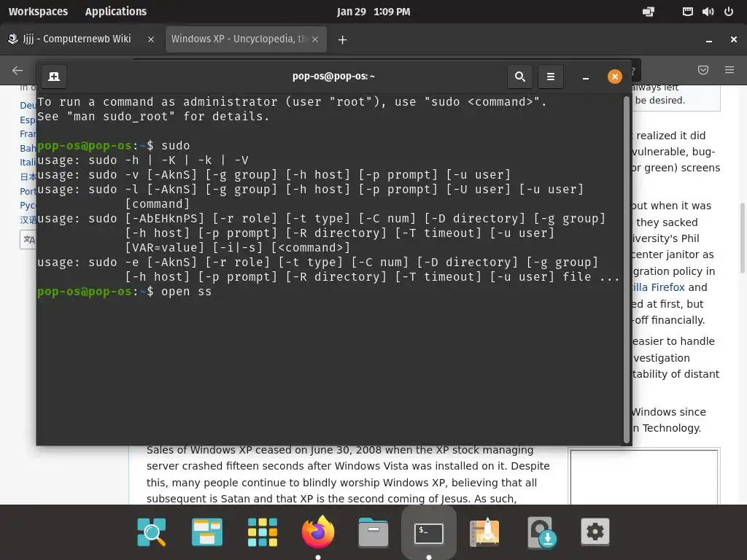Open a new terminal tab with the plus icon
The image size is (747, 560).
click(54, 76)
